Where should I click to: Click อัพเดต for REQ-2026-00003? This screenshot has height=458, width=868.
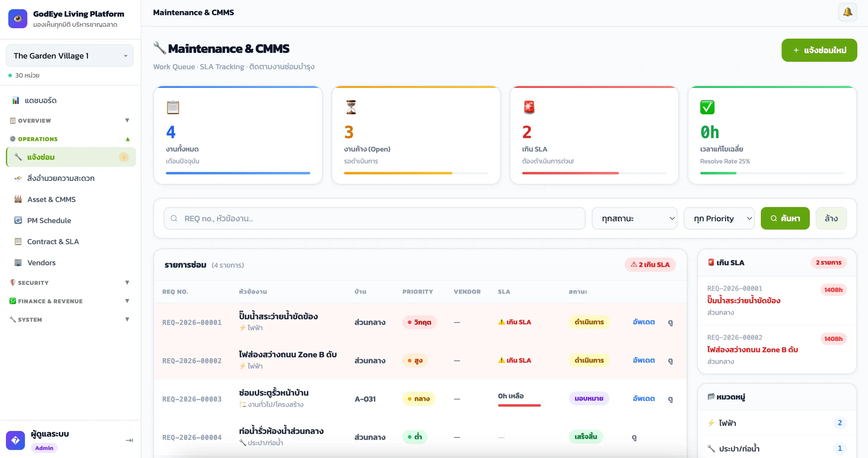[x=644, y=399]
